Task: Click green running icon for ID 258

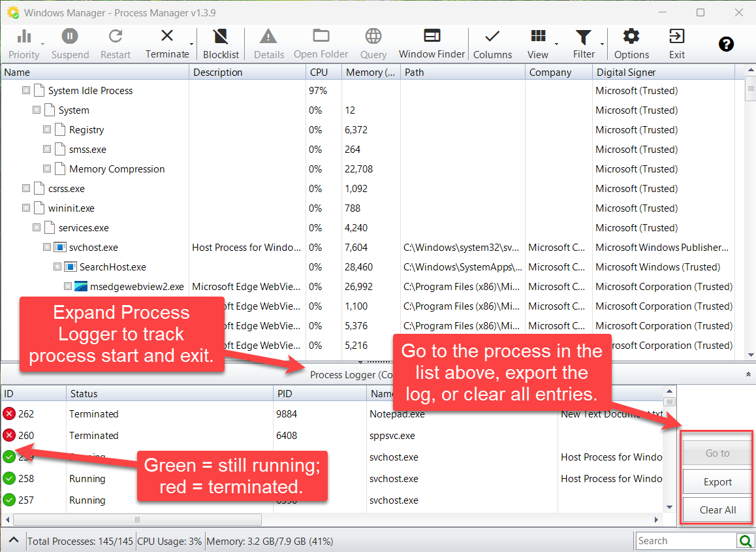Action: (x=9, y=478)
